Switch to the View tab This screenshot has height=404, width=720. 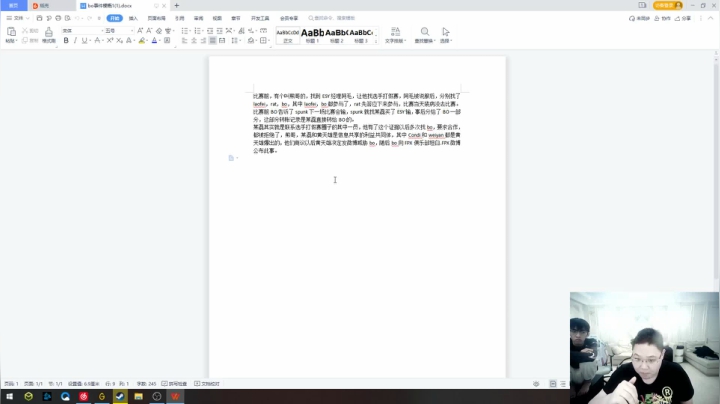click(x=217, y=18)
